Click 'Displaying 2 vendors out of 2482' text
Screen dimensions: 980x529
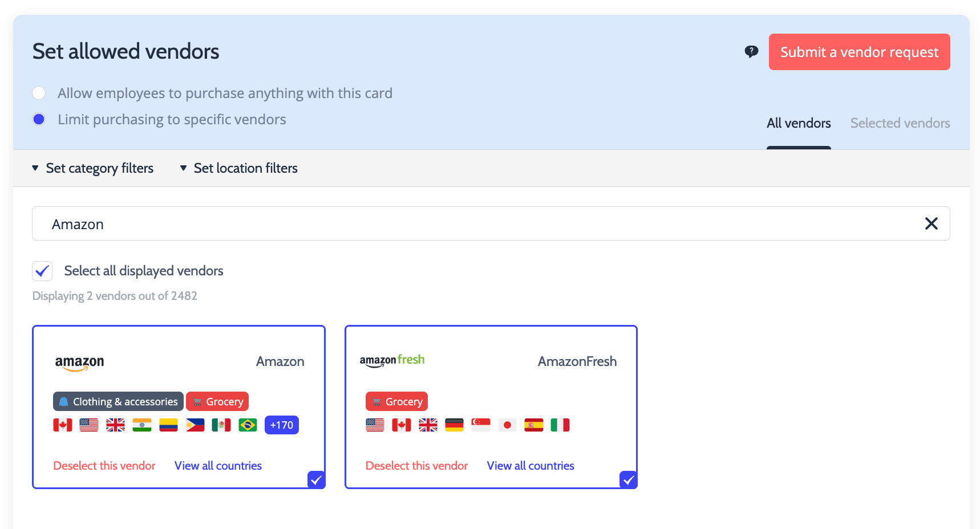(115, 296)
